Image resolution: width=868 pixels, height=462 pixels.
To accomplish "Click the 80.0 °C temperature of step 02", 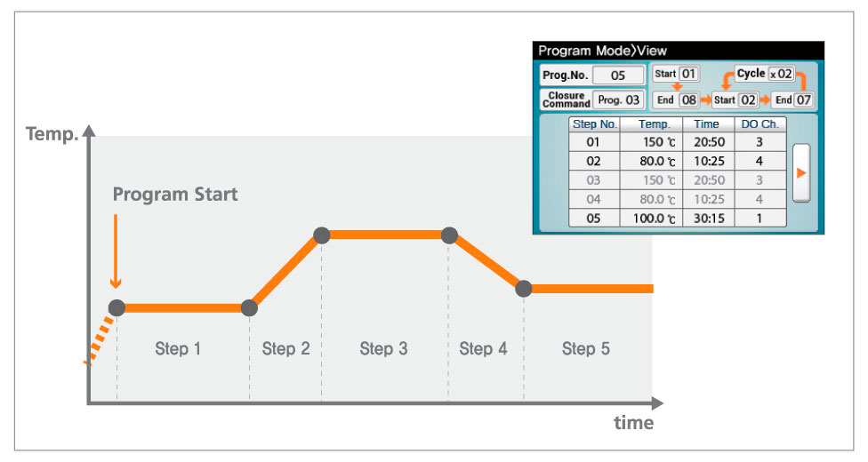I will [x=651, y=161].
